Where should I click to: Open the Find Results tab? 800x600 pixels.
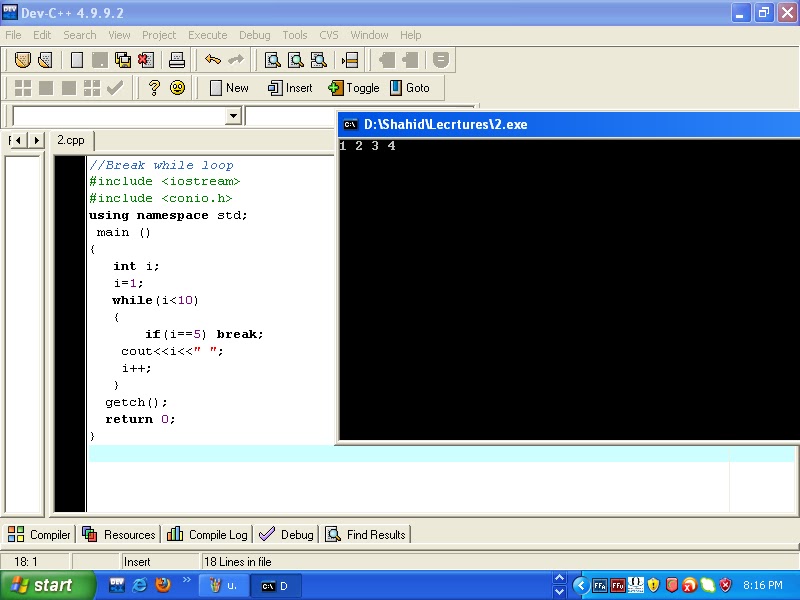click(x=365, y=535)
